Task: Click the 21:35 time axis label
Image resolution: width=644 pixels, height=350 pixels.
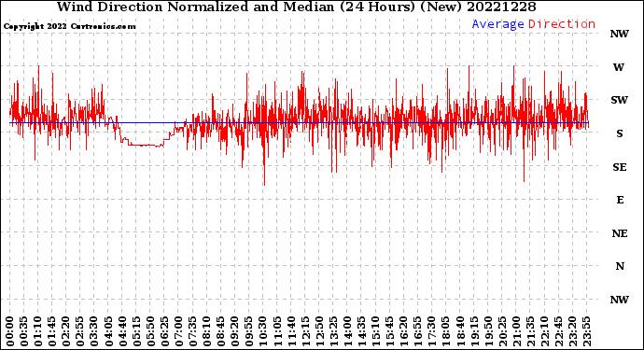Action: click(x=531, y=331)
